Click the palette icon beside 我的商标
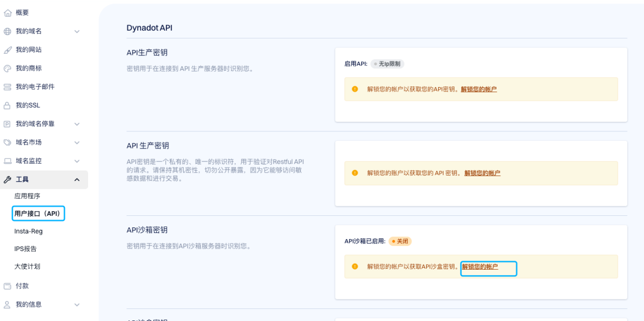The width and height of the screenshot is (644, 321). click(8, 68)
